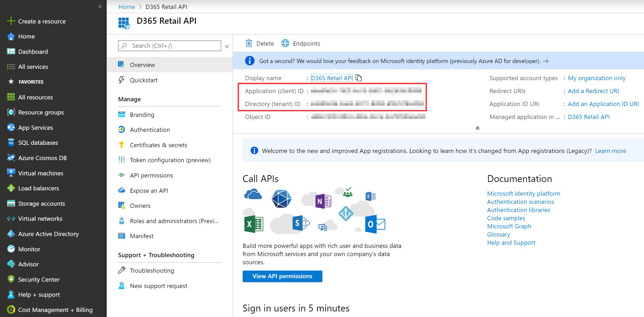
Task: Click the All services list icon
Action: click(x=11, y=67)
